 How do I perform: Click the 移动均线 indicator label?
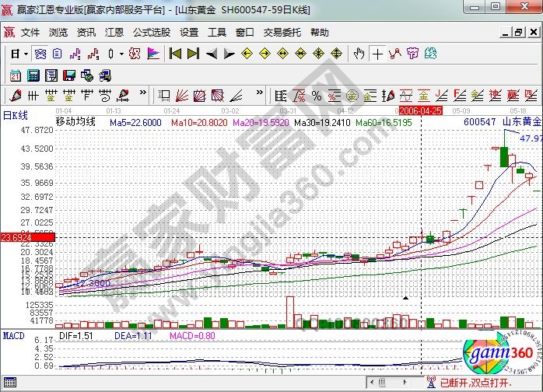click(x=75, y=122)
